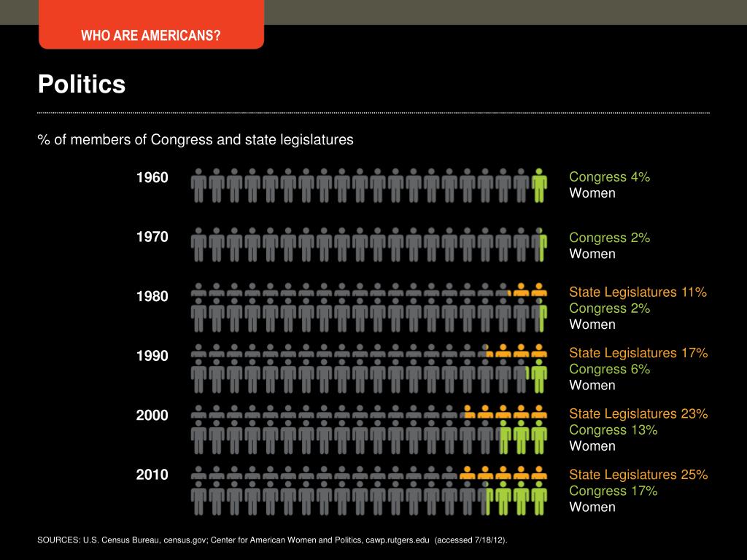Click State Legislatures 11% text

638,292
